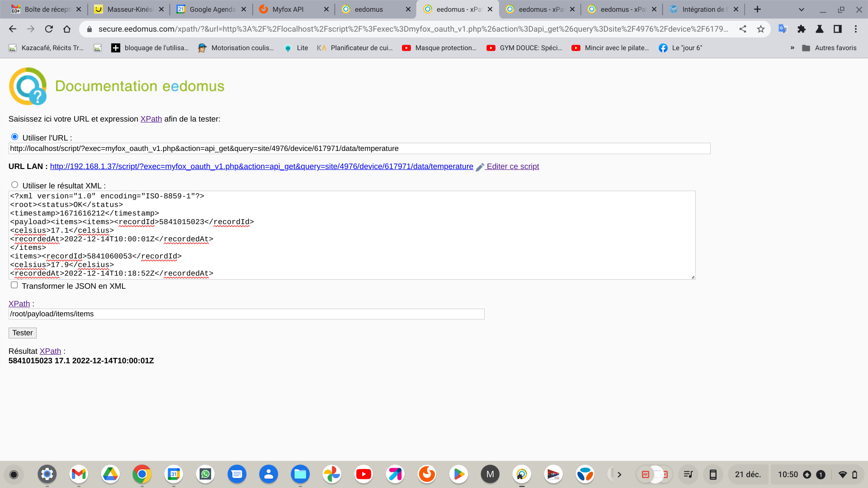Open YouTube from the taskbar shelf
868x488 pixels.
click(363, 474)
